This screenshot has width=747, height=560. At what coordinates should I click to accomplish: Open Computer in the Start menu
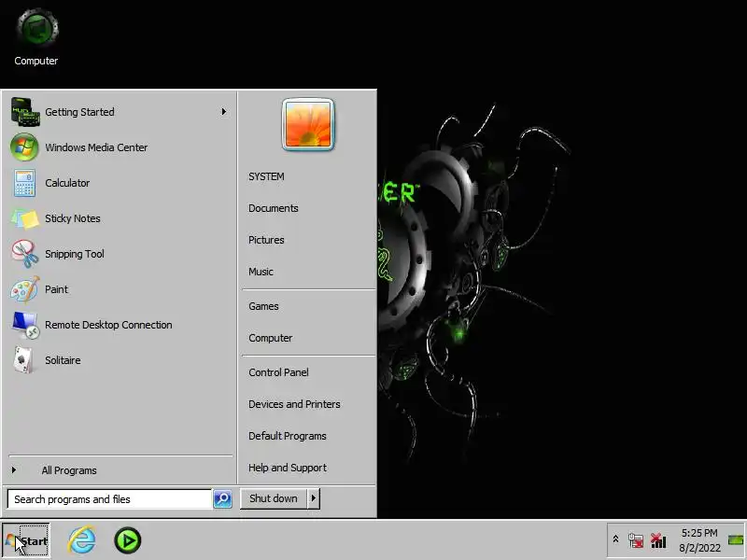pyautogui.click(x=271, y=338)
